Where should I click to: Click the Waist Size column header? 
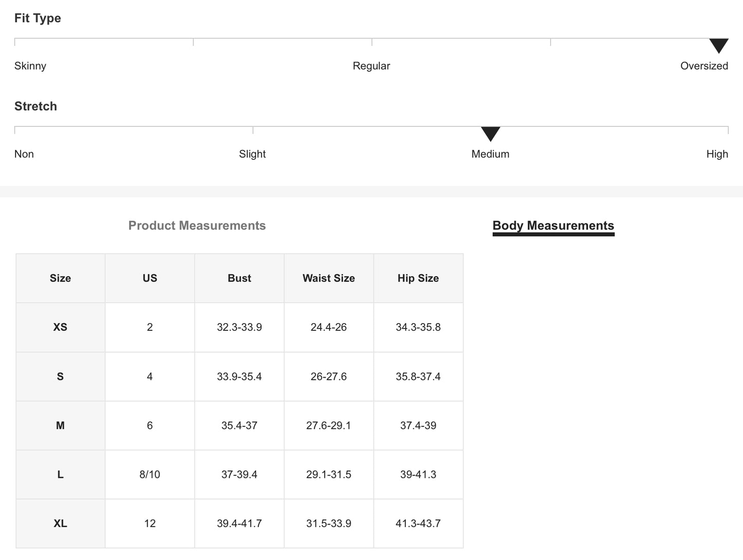point(329,278)
